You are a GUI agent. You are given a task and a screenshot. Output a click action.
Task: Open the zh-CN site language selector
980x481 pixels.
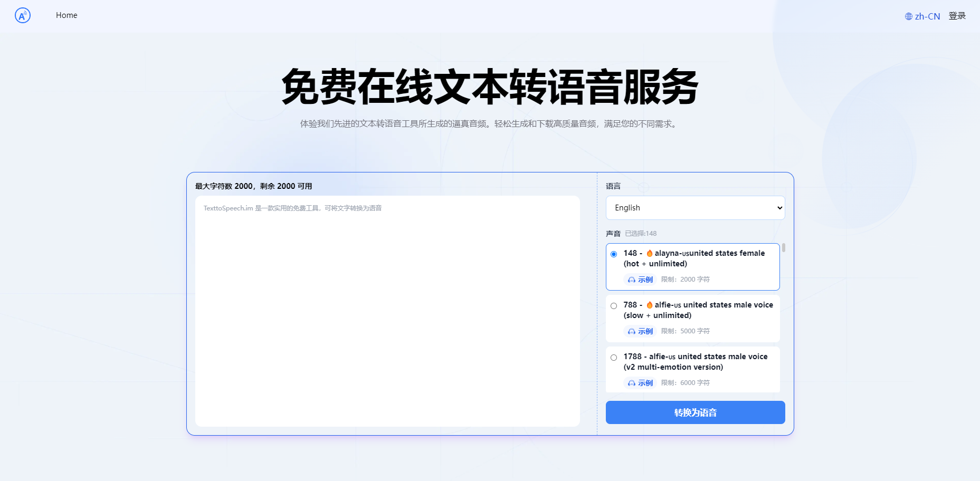(922, 16)
